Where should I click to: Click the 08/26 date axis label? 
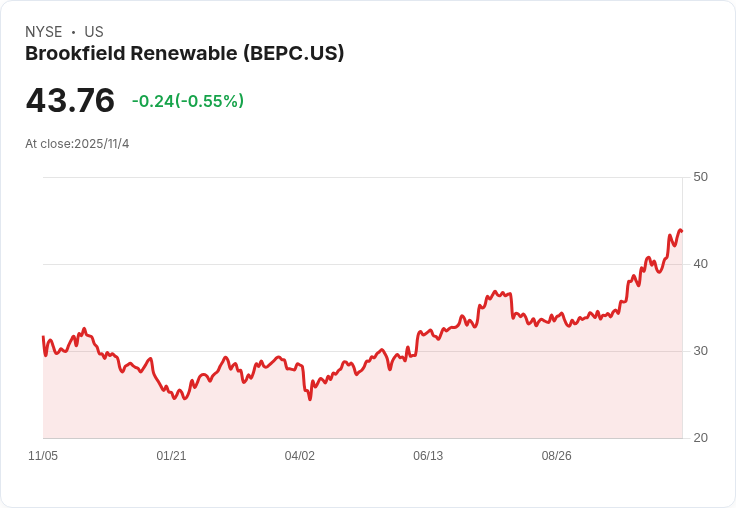tap(556, 456)
